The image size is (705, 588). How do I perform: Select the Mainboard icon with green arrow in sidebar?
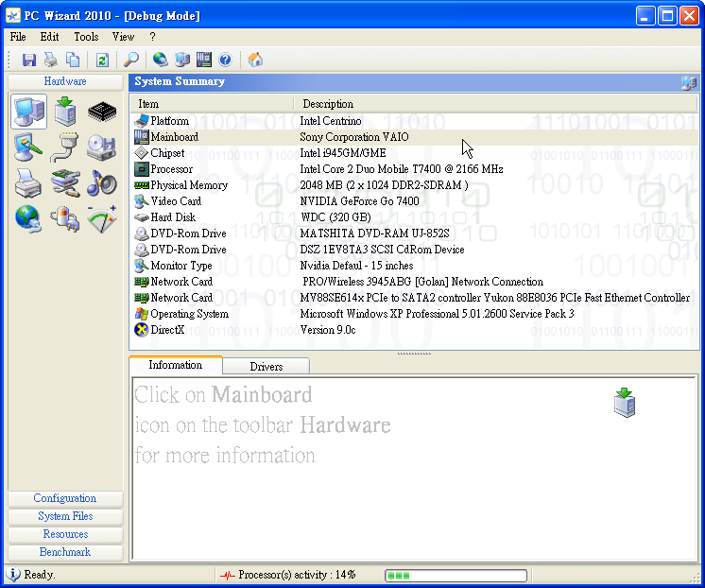click(65, 111)
